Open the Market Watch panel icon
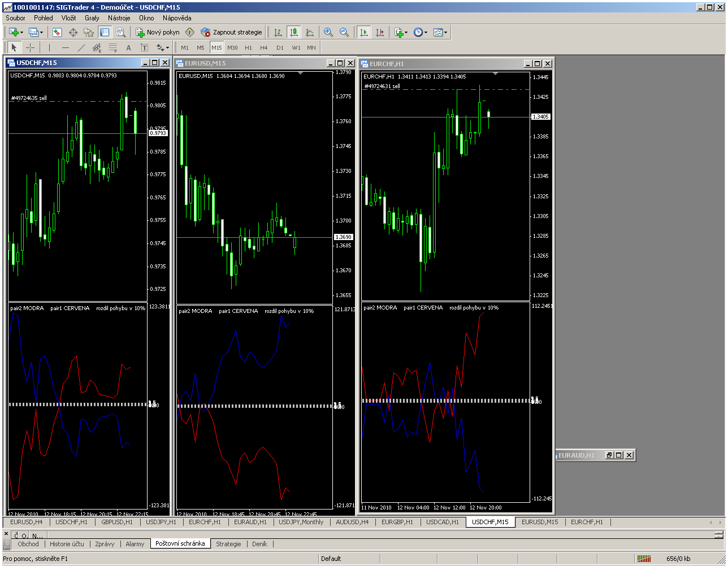The height and width of the screenshot is (566, 728). (x=57, y=32)
